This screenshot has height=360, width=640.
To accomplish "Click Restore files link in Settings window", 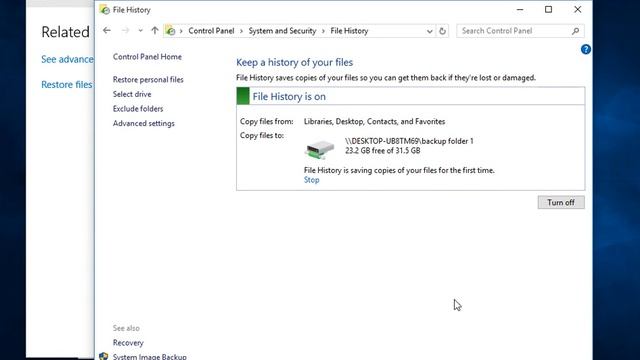I will tap(67, 84).
